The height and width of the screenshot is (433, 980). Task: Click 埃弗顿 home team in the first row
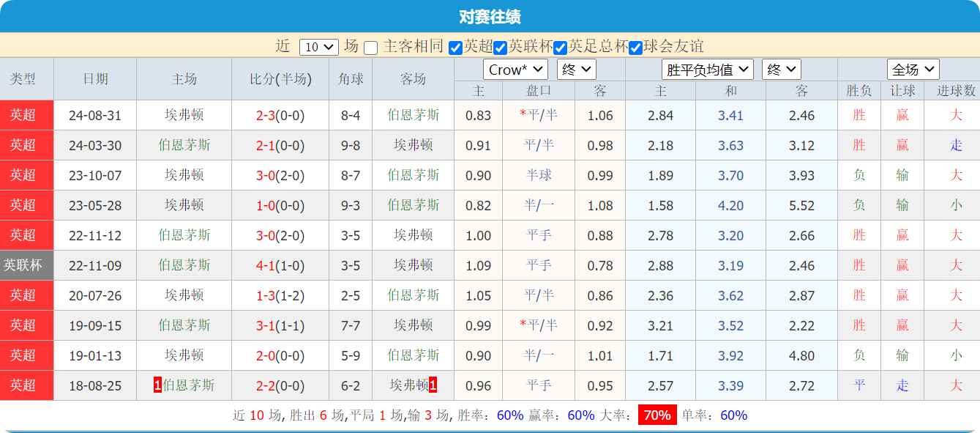(184, 115)
